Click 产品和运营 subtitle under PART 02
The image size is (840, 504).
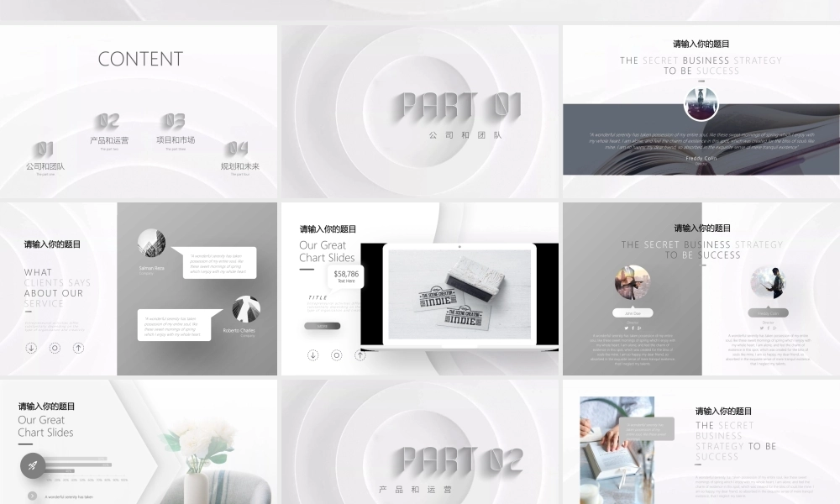pyautogui.click(x=415, y=490)
